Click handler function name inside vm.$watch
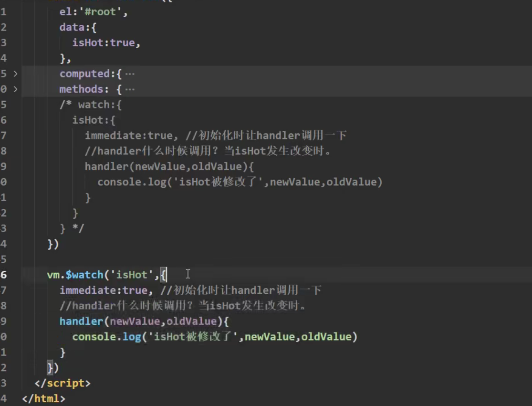Image resolution: width=532 pixels, height=406 pixels. (x=82, y=321)
